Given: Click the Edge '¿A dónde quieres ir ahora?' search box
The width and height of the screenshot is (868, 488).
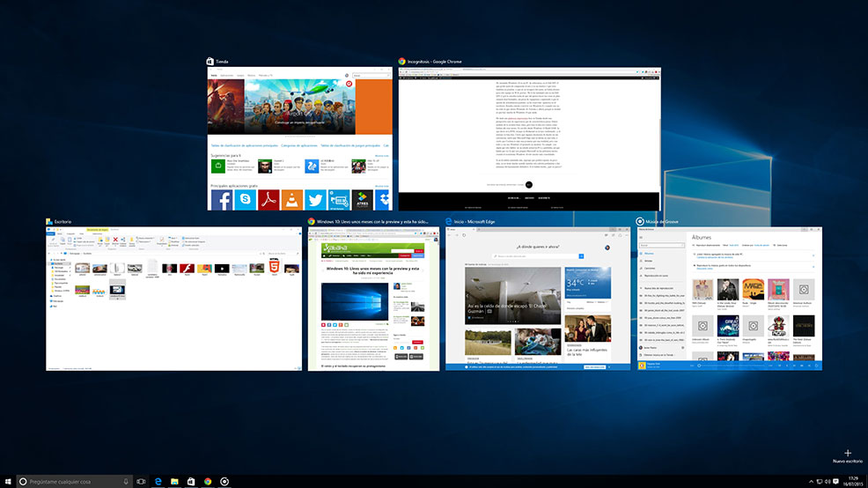Looking at the screenshot, I should pos(538,256).
